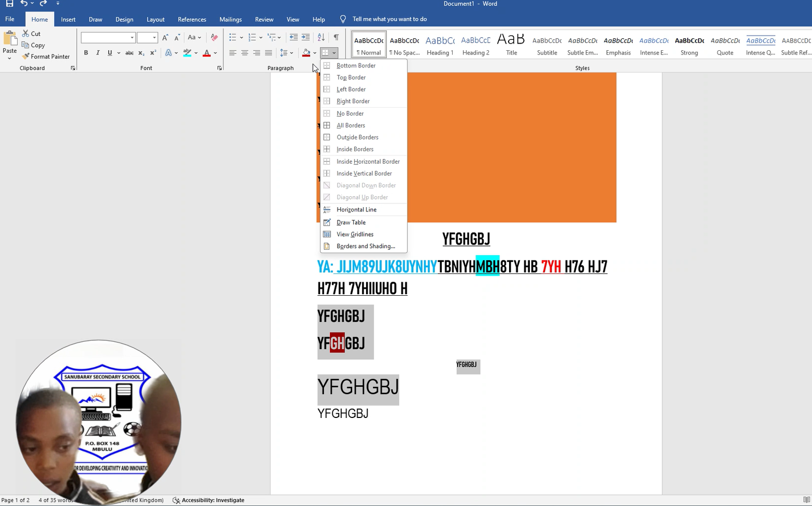Open Borders and Shading dialog
This screenshot has height=506, width=812.
click(366, 246)
